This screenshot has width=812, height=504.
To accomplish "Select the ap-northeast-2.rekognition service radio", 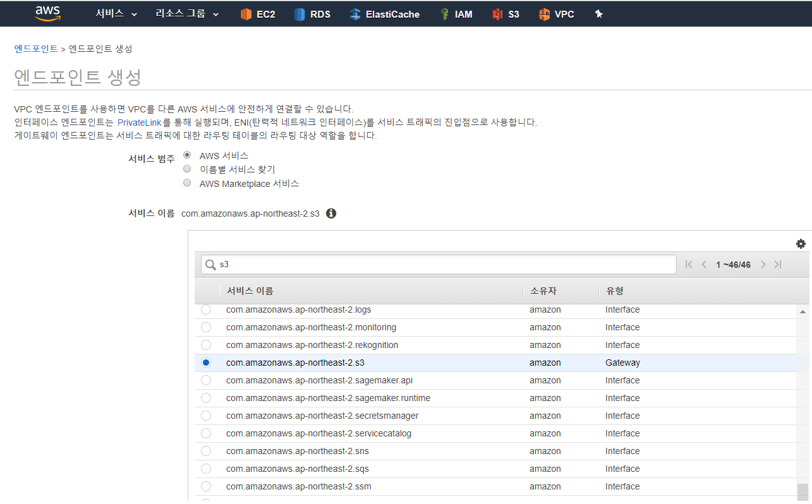I will pyautogui.click(x=206, y=345).
